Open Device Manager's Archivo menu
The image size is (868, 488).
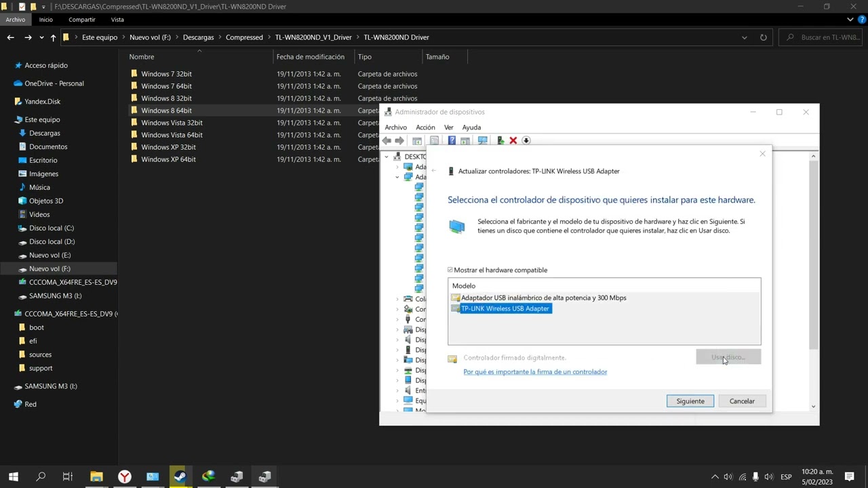396,127
